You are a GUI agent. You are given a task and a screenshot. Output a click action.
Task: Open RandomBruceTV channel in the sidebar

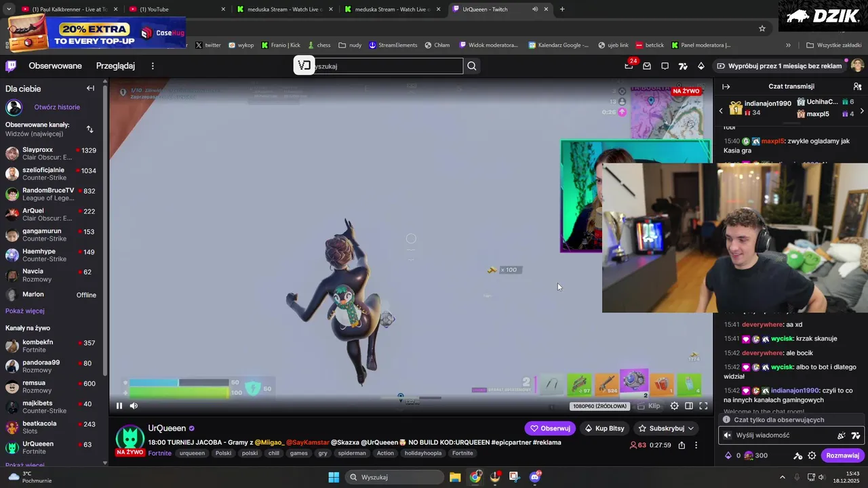point(51,194)
